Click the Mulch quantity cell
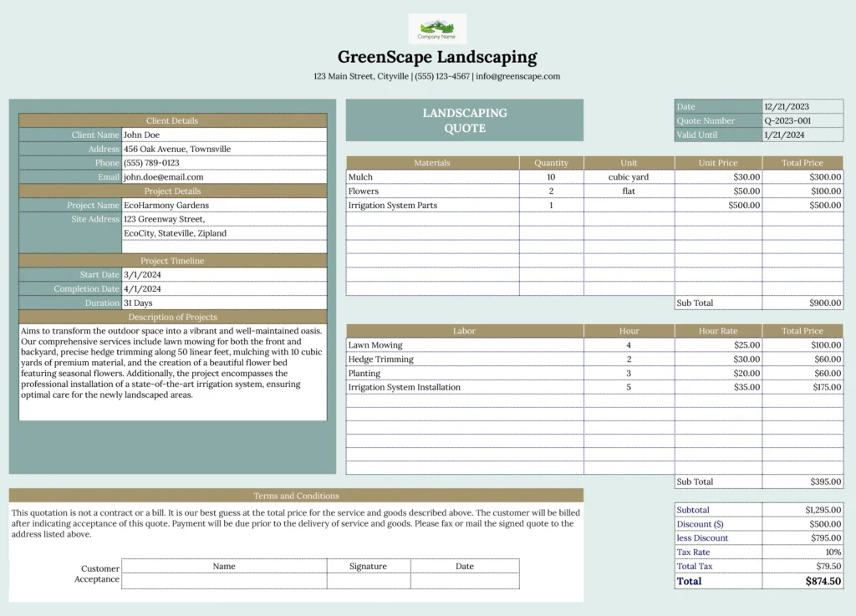 click(551, 177)
